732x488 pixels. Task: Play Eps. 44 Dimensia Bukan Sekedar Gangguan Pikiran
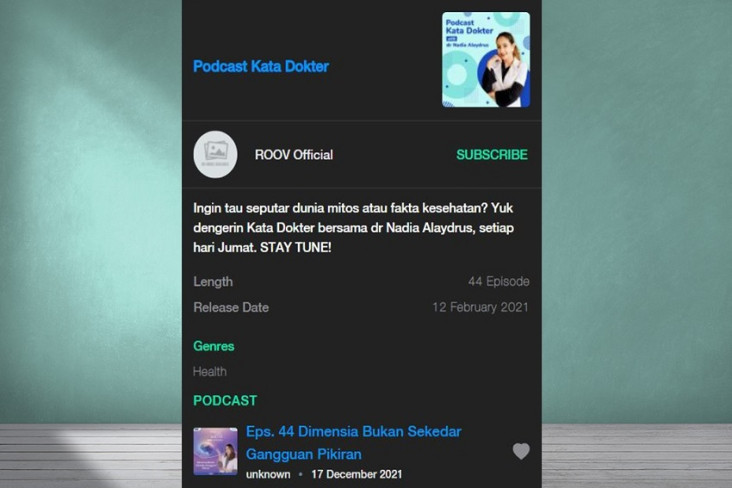point(353,442)
